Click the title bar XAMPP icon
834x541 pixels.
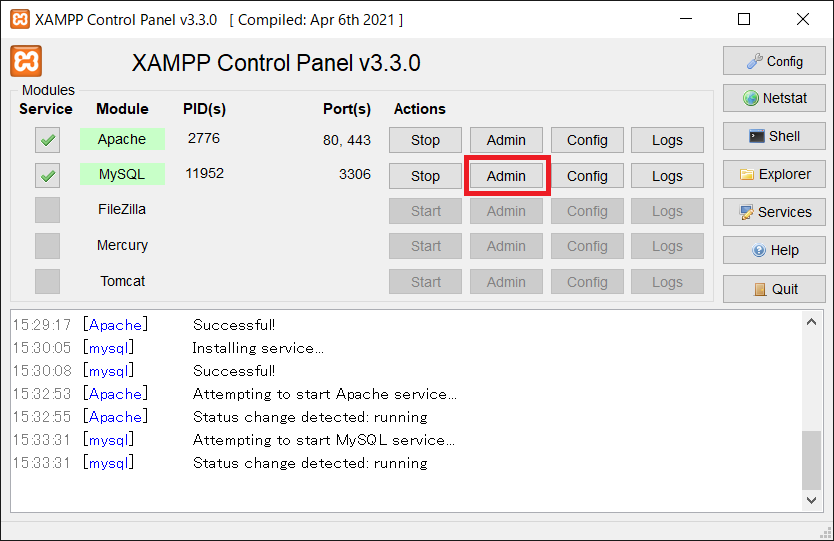pos(20,19)
